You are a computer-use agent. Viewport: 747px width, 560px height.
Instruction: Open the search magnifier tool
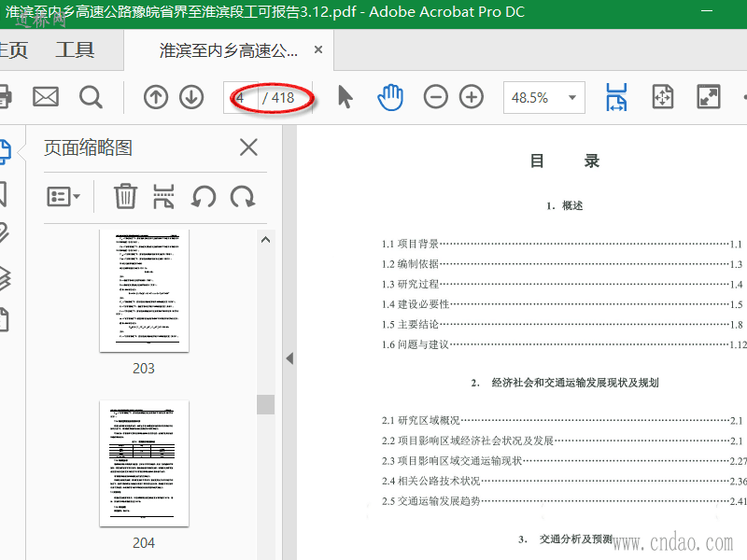point(91,97)
